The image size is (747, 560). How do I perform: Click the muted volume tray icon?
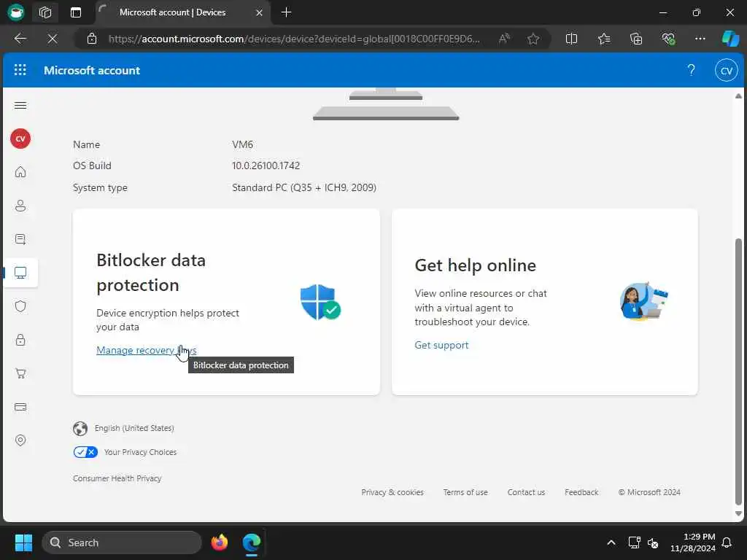(653, 542)
